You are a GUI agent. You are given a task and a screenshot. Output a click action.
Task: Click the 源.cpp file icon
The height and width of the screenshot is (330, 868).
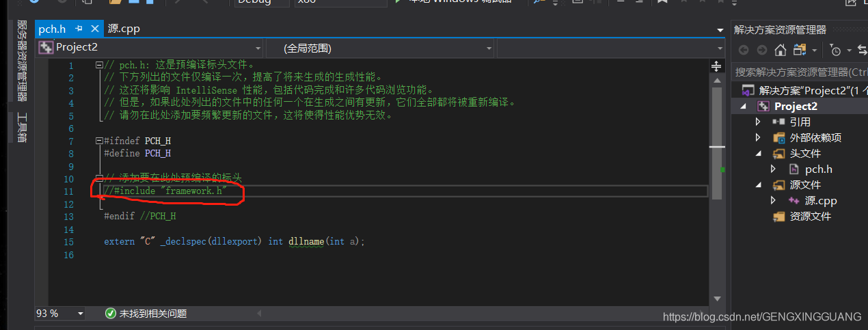(x=794, y=200)
